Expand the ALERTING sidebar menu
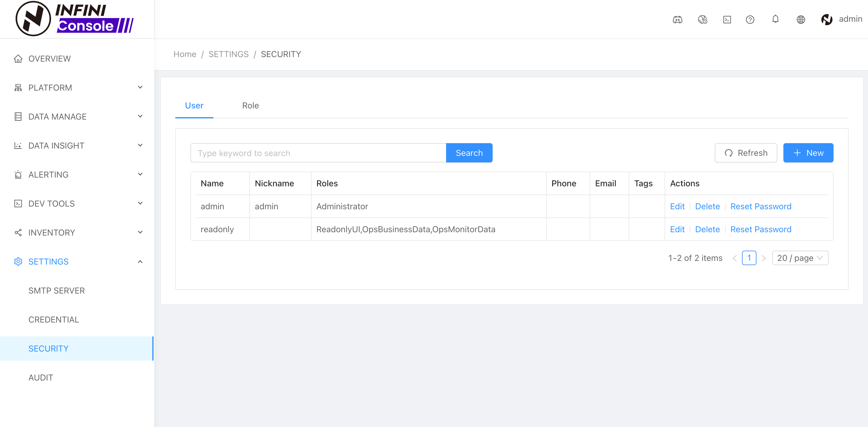This screenshot has width=868, height=427. (x=77, y=175)
